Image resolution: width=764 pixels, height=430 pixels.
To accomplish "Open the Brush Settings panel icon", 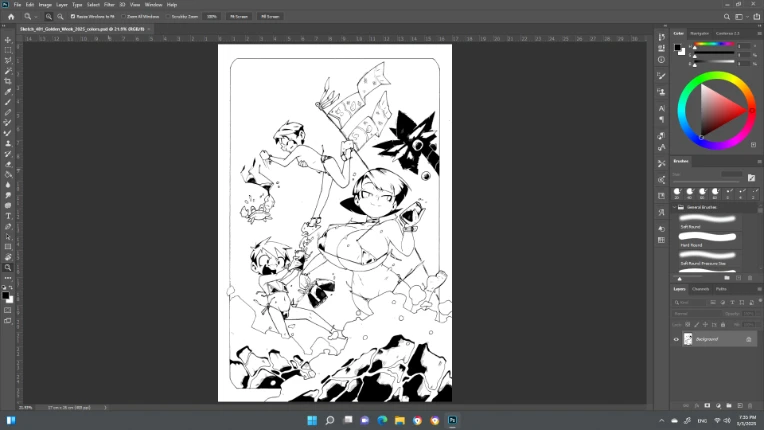I will [661, 75].
